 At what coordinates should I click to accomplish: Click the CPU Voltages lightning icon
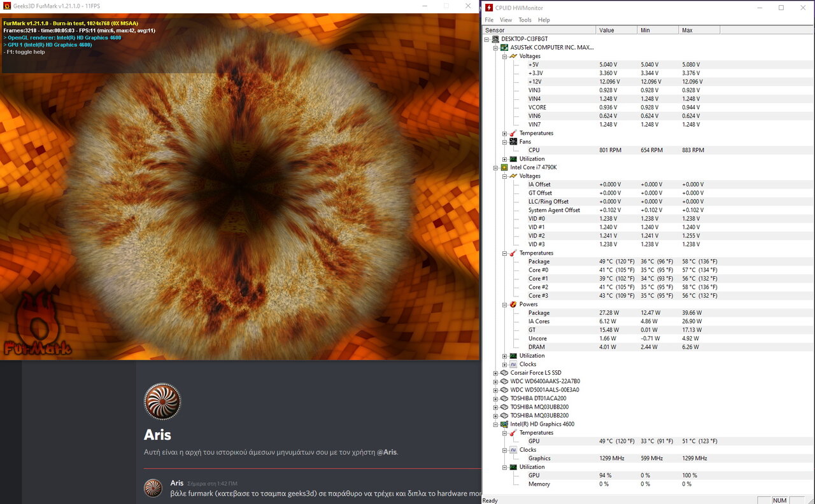(513, 176)
